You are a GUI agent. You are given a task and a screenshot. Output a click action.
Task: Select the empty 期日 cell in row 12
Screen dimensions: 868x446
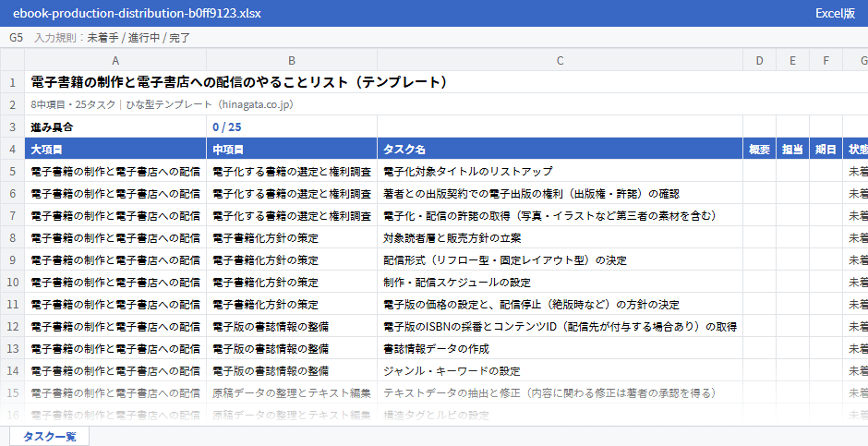click(x=826, y=326)
